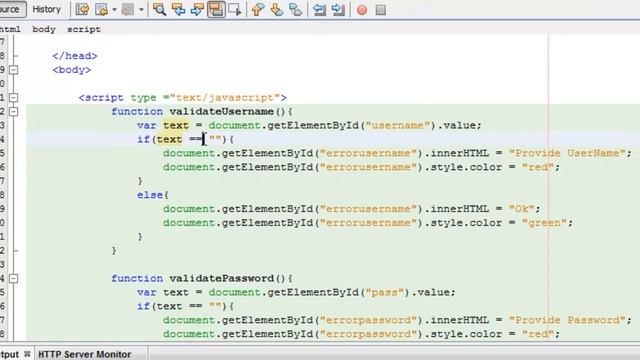Click the validatePassword function name
The image size is (640, 360).
pos(222,278)
